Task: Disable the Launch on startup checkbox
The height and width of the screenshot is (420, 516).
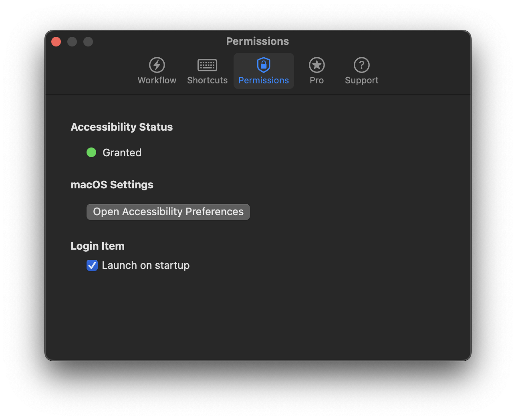Action: 92,265
